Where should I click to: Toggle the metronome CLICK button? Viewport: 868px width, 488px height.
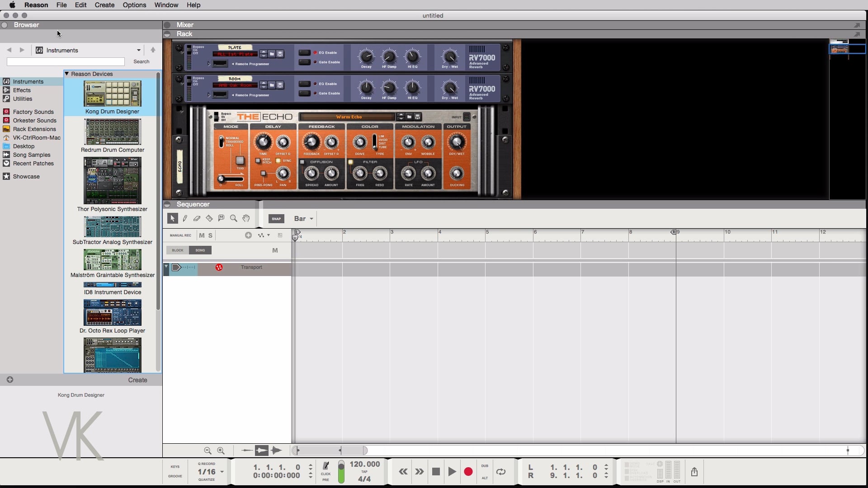point(326,467)
